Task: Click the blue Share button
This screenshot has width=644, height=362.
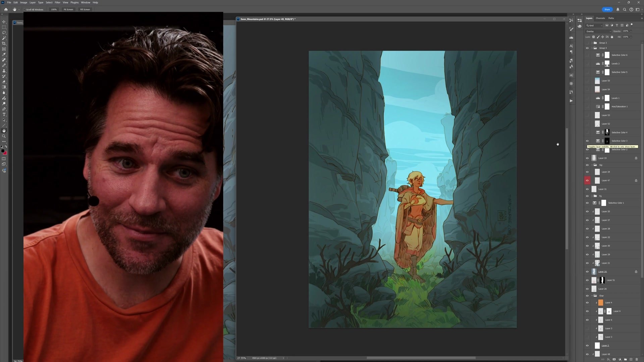Action: tap(607, 9)
